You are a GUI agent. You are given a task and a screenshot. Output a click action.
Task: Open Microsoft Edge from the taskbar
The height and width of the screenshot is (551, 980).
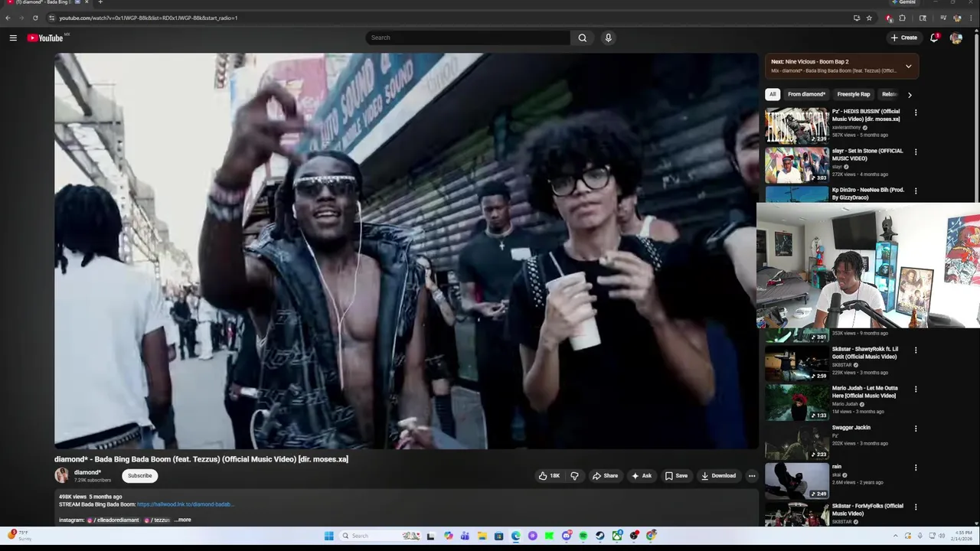tap(515, 536)
